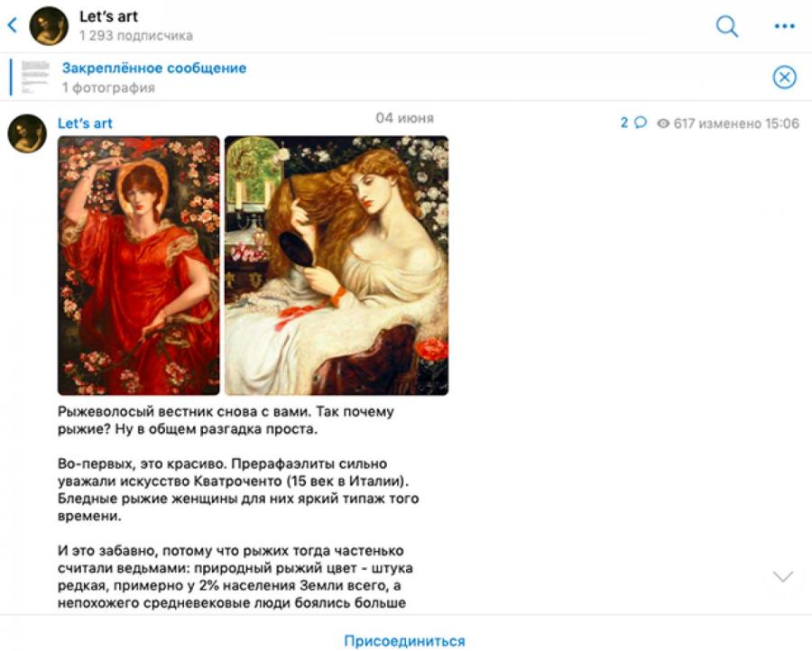Click the Присоединиться join button
812x651 pixels.
click(x=404, y=641)
